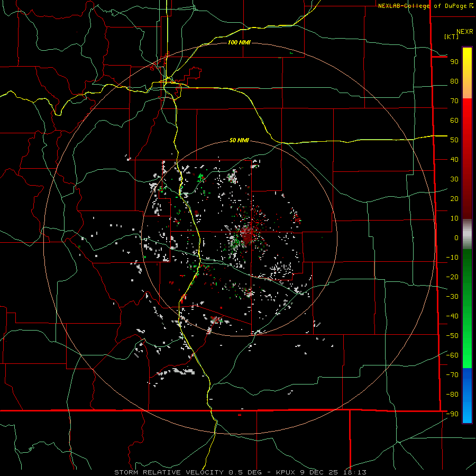Click the "-90" value on the velocity scale

click(452, 414)
